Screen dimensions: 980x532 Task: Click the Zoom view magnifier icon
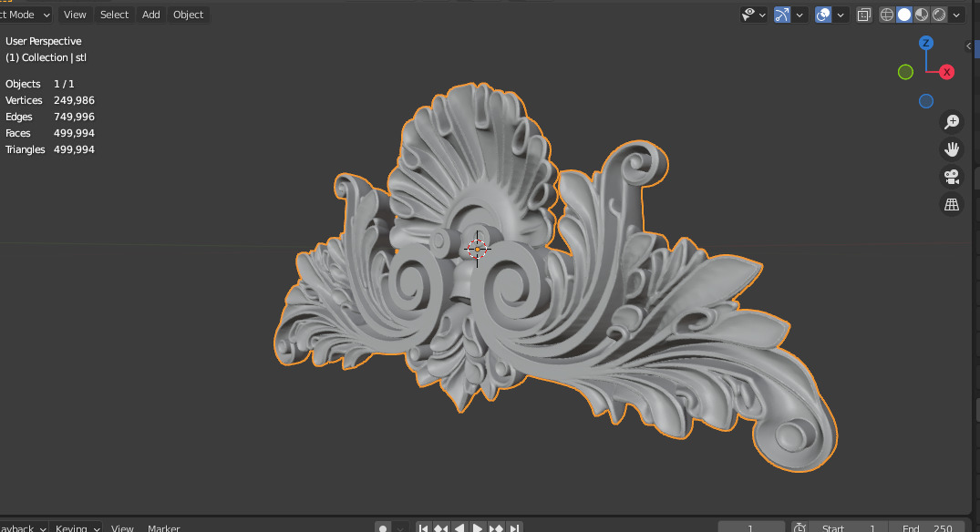click(x=951, y=122)
